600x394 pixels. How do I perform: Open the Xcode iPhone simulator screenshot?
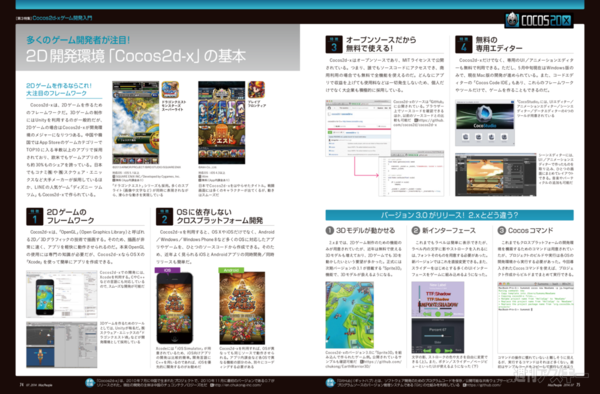click(x=62, y=294)
